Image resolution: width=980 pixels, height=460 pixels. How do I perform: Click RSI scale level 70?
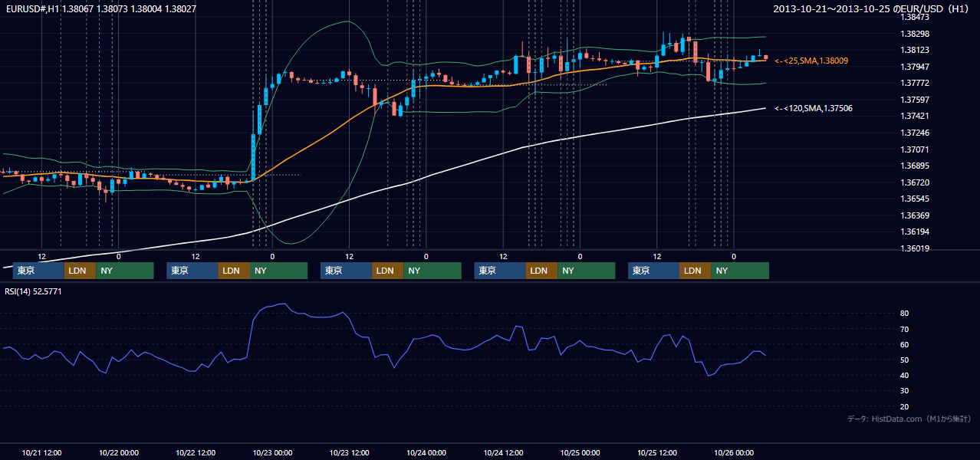click(905, 329)
